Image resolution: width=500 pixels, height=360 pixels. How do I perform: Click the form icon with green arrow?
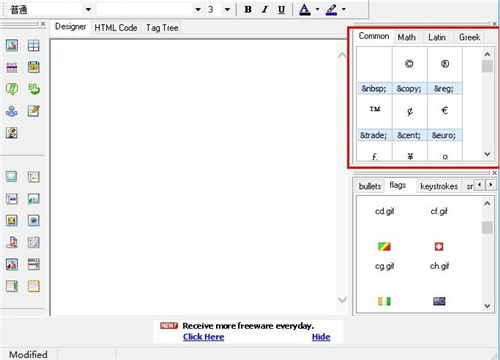point(33,199)
